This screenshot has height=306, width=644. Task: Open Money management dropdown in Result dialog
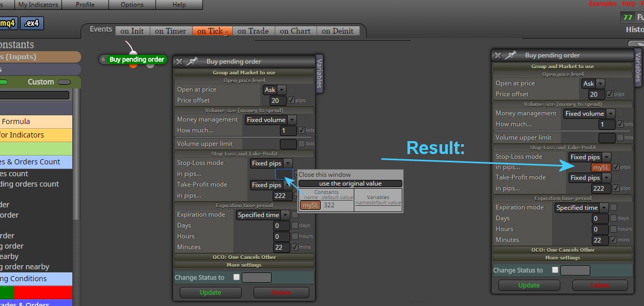coord(589,114)
